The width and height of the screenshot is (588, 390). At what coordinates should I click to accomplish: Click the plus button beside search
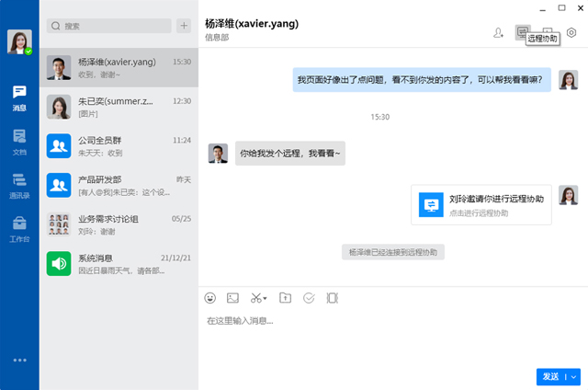pos(184,27)
